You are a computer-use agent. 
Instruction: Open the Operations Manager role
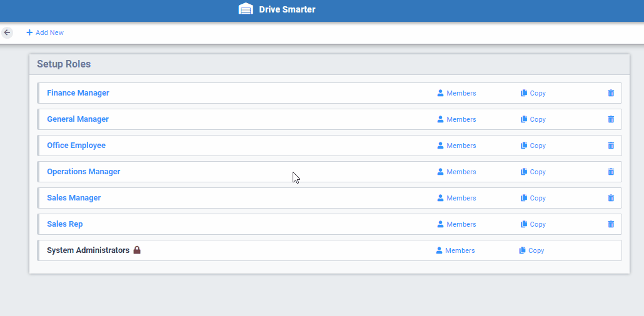click(83, 172)
